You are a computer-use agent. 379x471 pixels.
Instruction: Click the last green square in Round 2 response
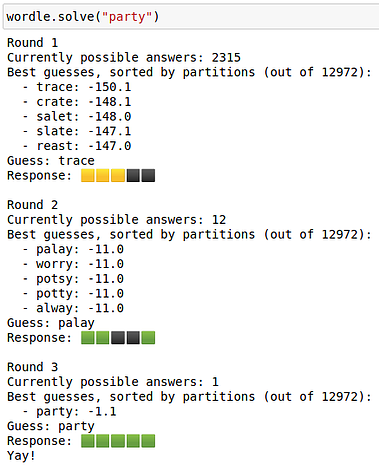pos(148,338)
